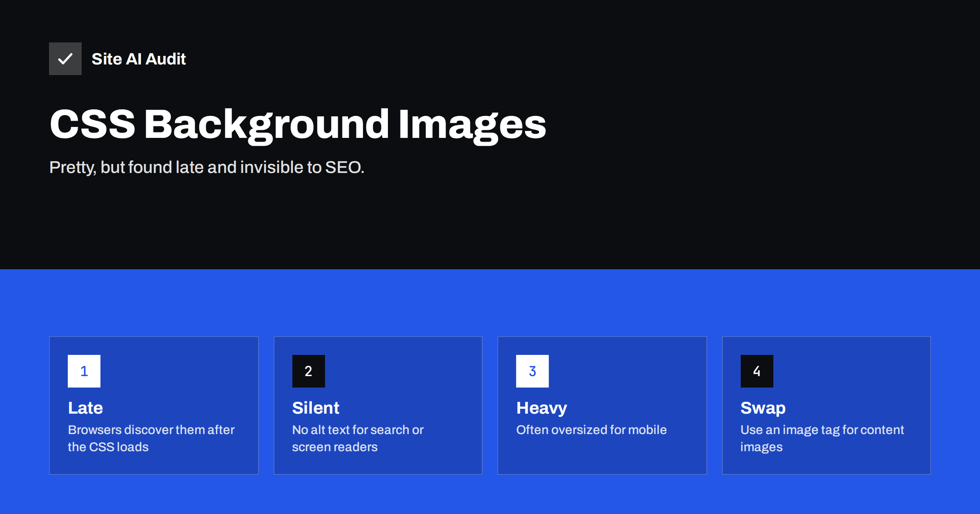The image size is (980, 514).
Task: Click the number 4 badge
Action: [x=757, y=371]
